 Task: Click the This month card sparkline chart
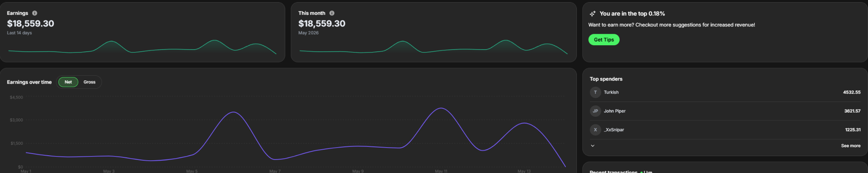[x=434, y=47]
